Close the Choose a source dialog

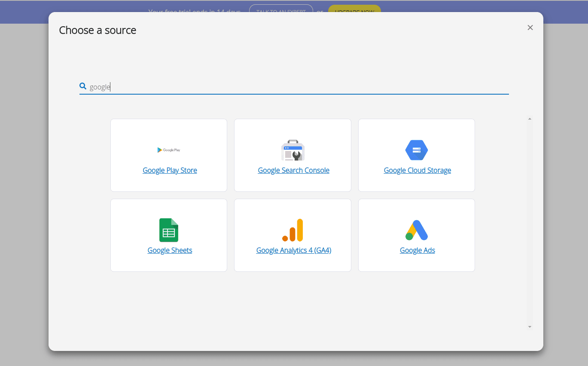pyautogui.click(x=530, y=27)
